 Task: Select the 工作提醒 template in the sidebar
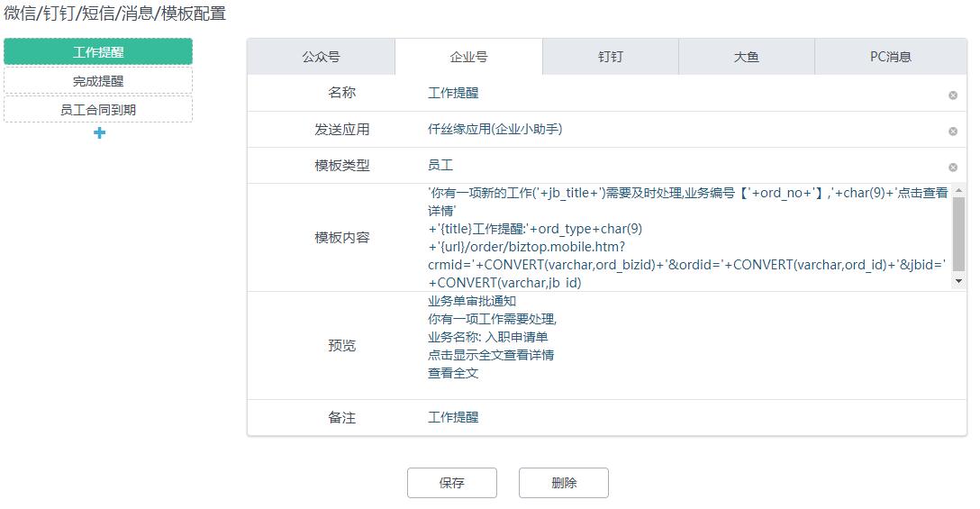pyautogui.click(x=98, y=52)
